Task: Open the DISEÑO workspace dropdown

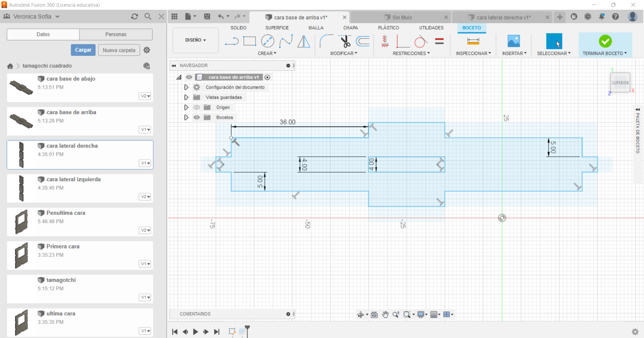Action: tap(195, 40)
